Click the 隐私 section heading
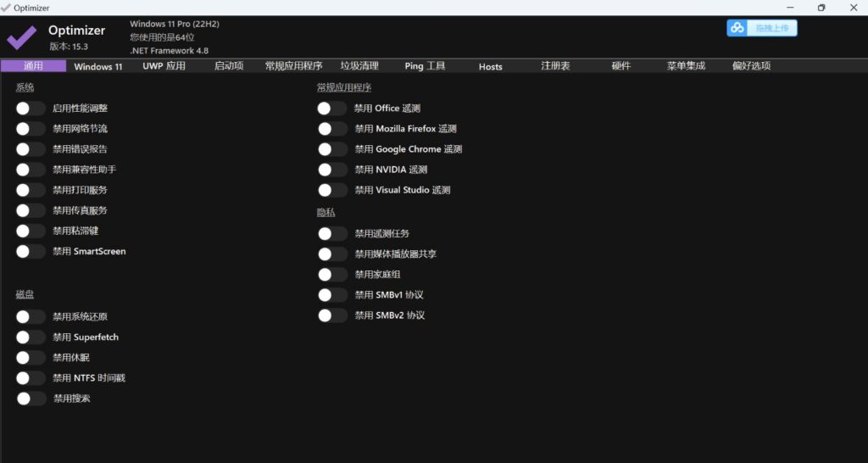The image size is (868, 463). click(x=326, y=213)
